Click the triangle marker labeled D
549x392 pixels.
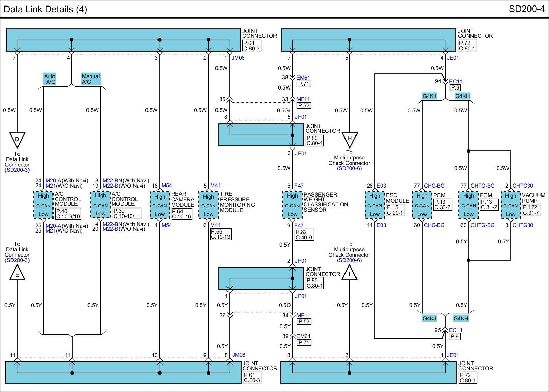tap(17, 140)
